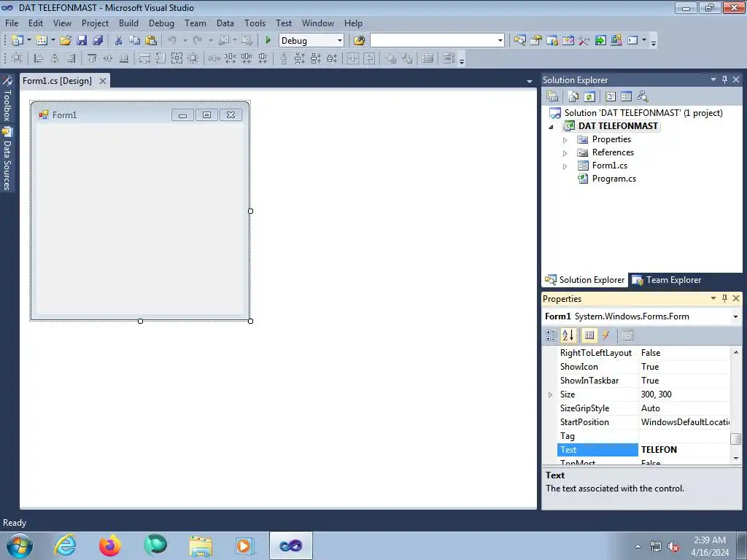Click View Code icon in Solution Explorer

point(611,97)
